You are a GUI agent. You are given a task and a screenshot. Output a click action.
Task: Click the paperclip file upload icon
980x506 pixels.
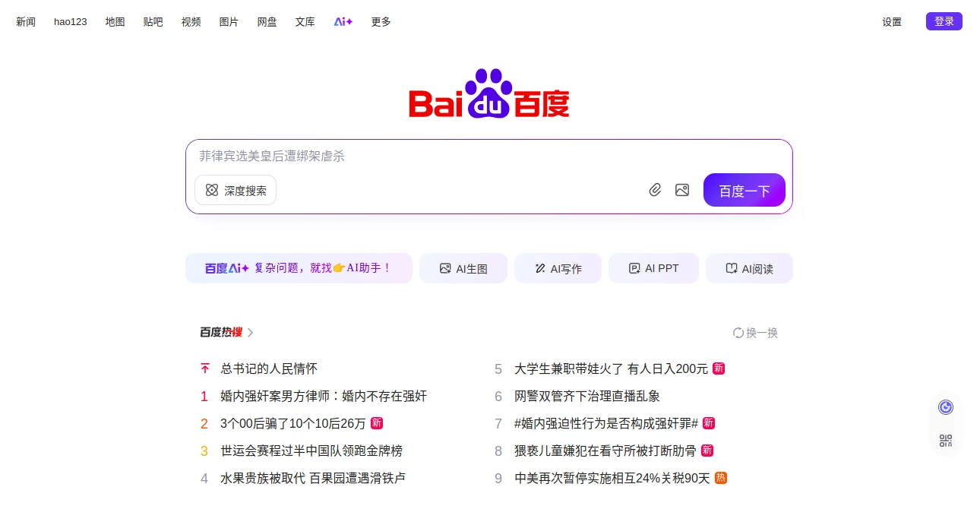click(x=656, y=190)
